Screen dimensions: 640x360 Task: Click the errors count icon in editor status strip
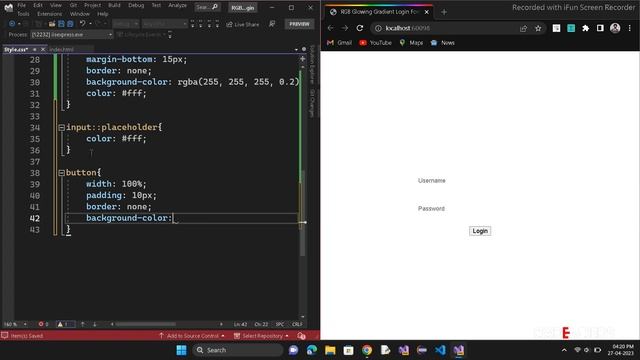43,324
